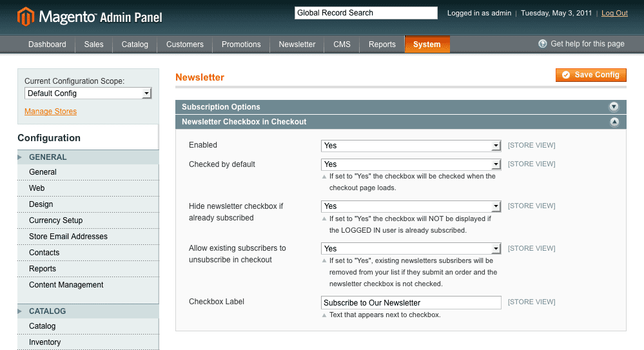Screen dimensions: 644x350
Task: Click the Logged in as admin text
Action: [480, 13]
